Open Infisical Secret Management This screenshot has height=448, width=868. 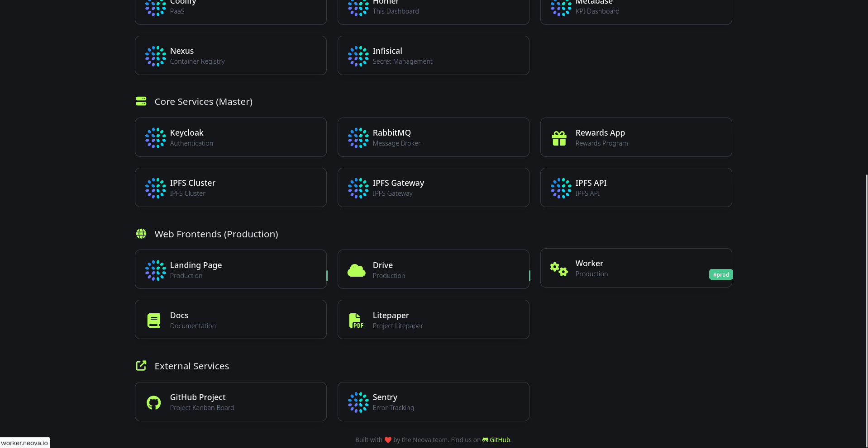(x=433, y=56)
